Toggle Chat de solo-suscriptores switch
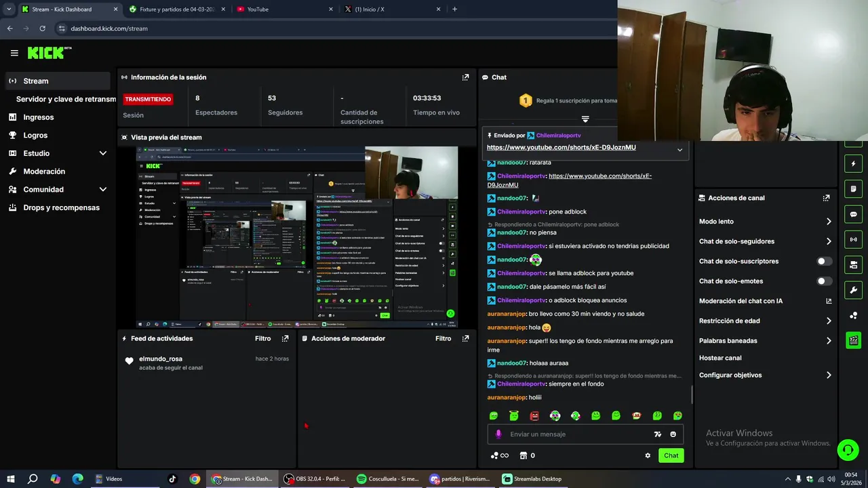This screenshot has width=868, height=488. coord(825,261)
